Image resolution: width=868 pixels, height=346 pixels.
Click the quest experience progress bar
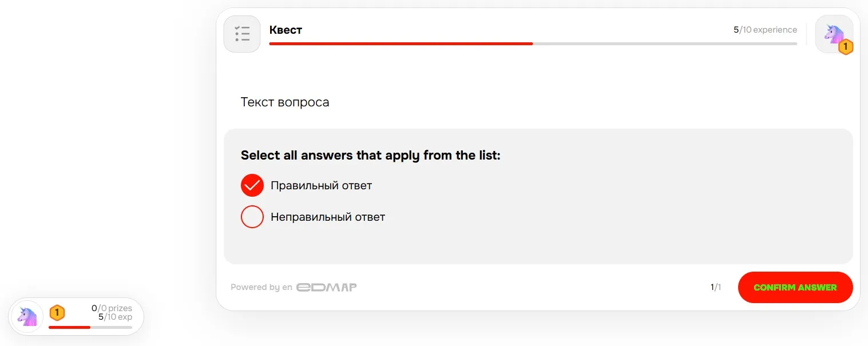(x=532, y=43)
